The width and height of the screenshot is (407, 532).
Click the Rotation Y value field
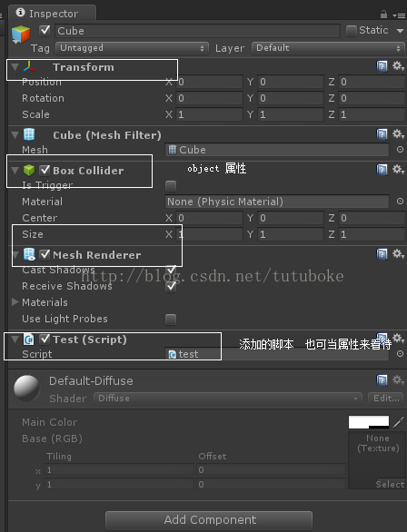[x=291, y=98]
